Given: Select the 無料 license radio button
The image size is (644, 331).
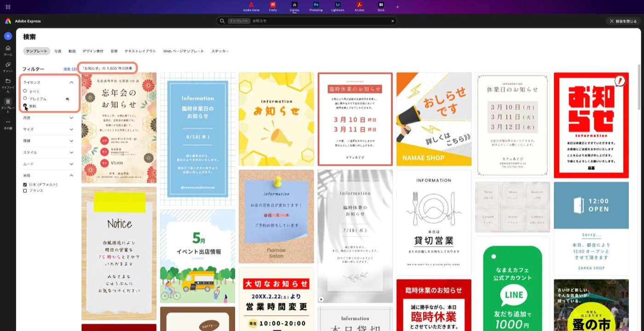Looking at the screenshot, I should (x=25, y=106).
